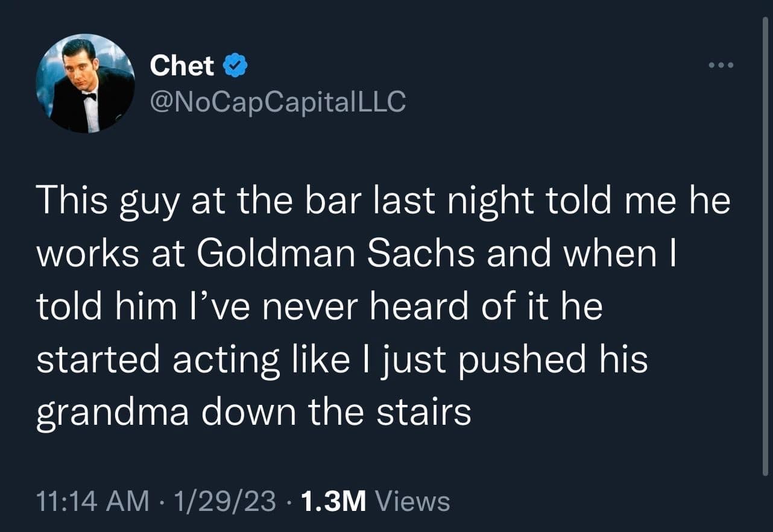Select the @NoCapCapitalLLC handle
The height and width of the screenshot is (532, 773).
(x=278, y=102)
